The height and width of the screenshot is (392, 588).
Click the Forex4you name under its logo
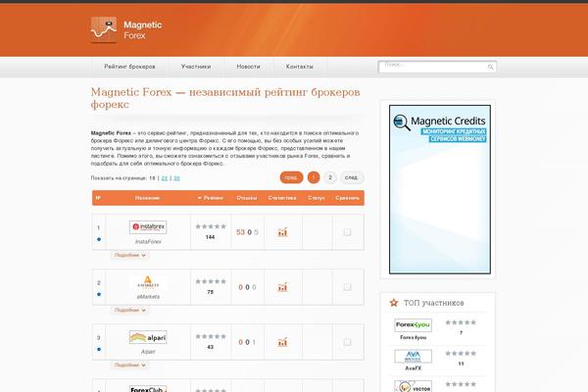click(x=413, y=337)
